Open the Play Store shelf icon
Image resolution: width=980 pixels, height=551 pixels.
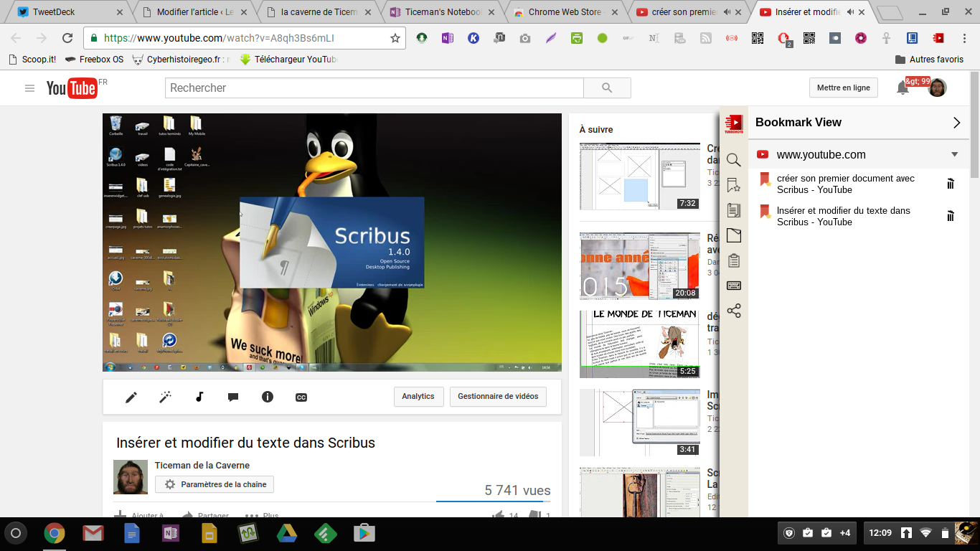pos(364,533)
